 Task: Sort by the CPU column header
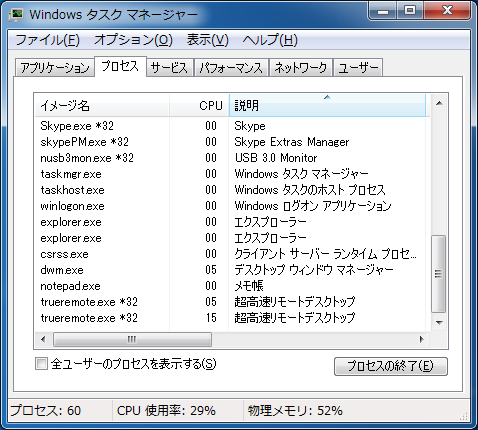tap(199, 105)
